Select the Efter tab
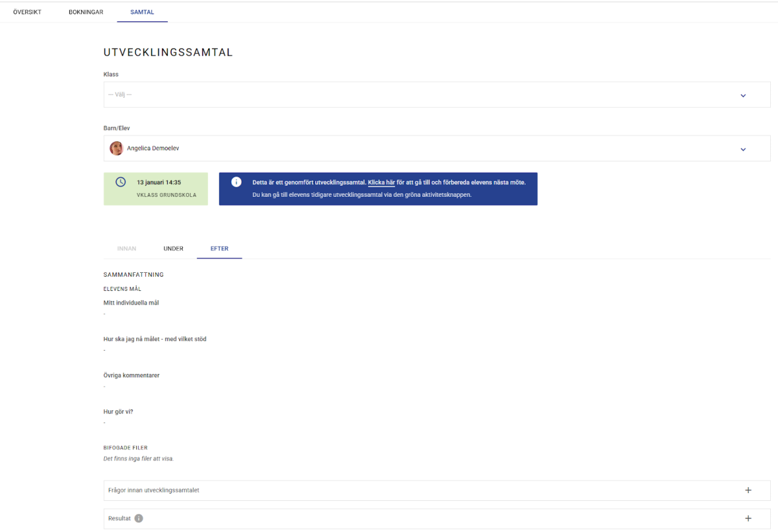Image resolution: width=778 pixels, height=532 pixels. pyautogui.click(x=219, y=249)
